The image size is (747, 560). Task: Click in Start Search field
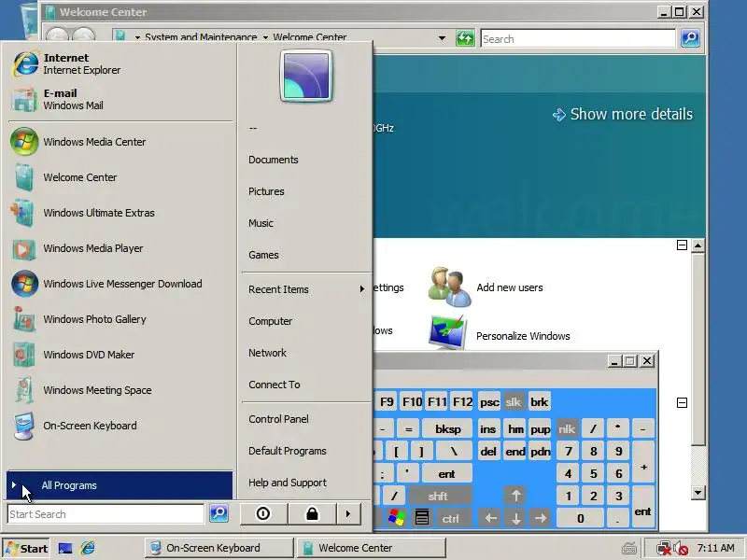pos(106,514)
